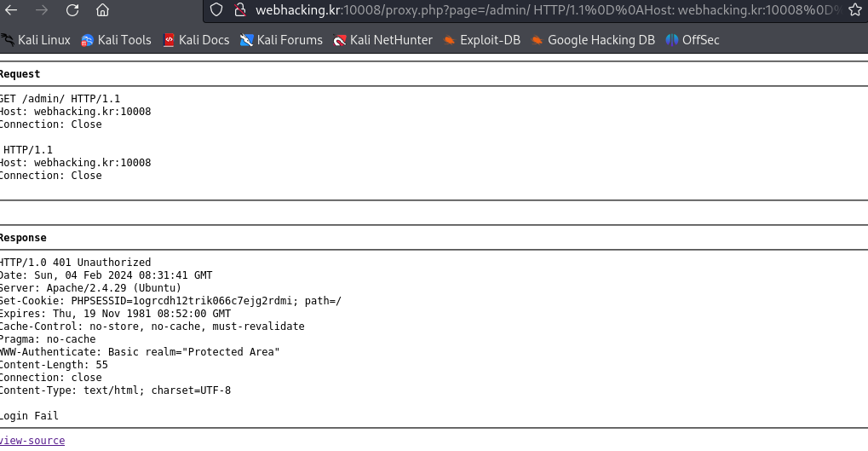Follow the view-source link
Viewport: 868px width, 451px height.
[x=32, y=441]
